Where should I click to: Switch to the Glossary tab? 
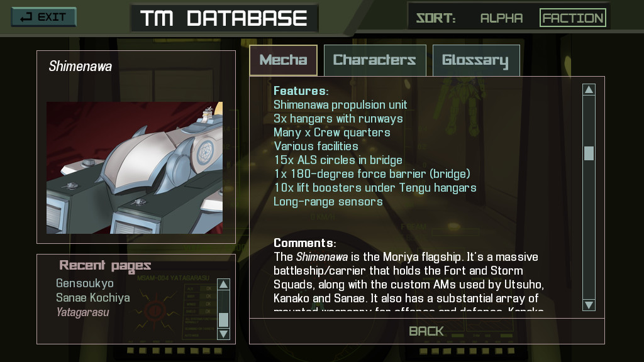tap(476, 60)
